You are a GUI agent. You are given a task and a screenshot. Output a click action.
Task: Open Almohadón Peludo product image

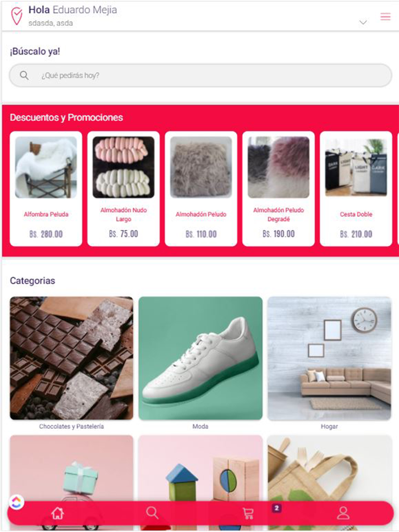201,167
